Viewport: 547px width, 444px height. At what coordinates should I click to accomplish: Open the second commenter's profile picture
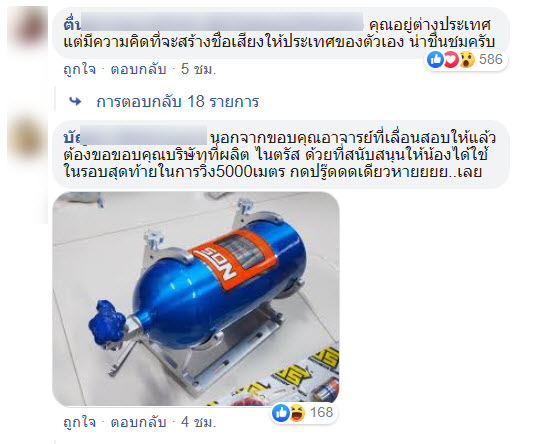[x=28, y=138]
